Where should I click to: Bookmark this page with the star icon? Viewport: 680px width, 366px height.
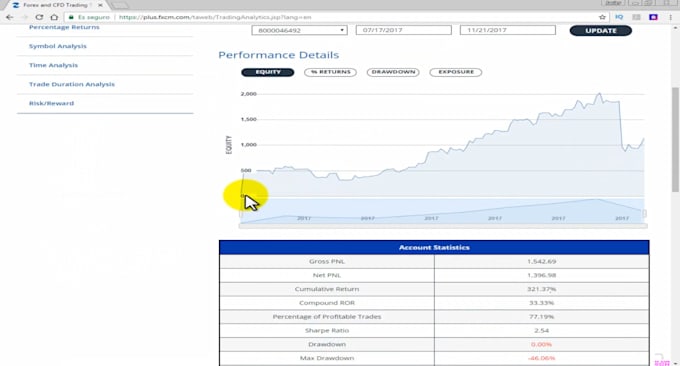click(x=602, y=17)
